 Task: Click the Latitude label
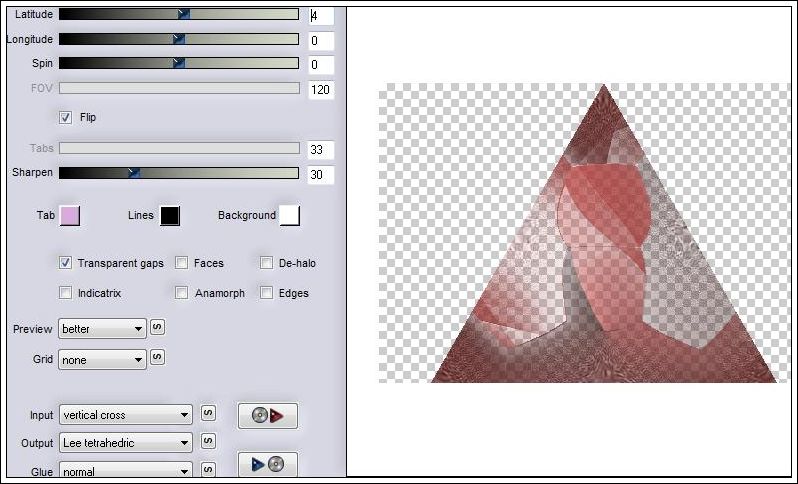pyautogui.click(x=34, y=14)
